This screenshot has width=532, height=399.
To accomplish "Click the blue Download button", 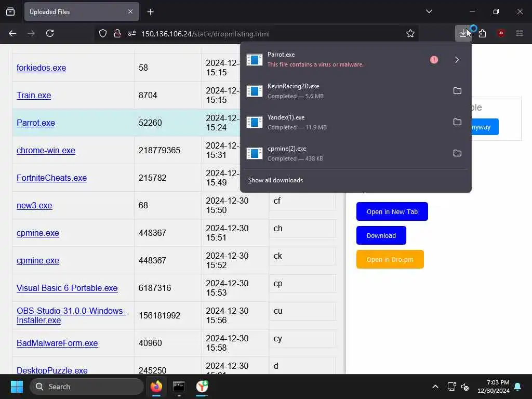I will click(x=381, y=235).
